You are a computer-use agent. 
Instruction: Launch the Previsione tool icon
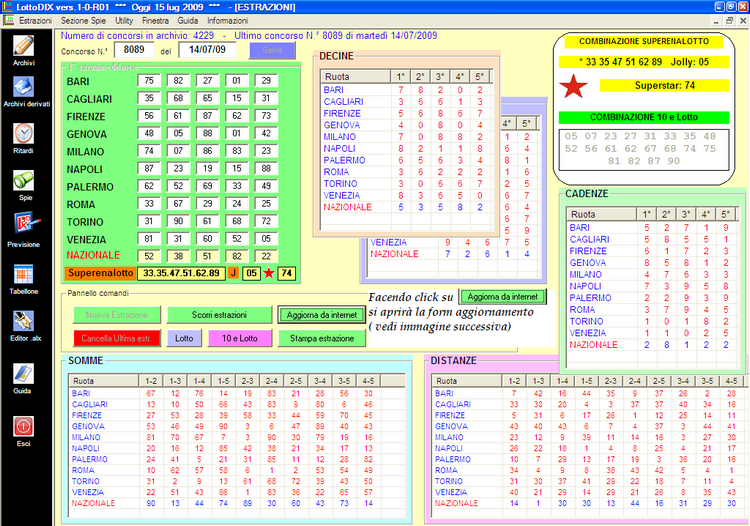click(24, 227)
